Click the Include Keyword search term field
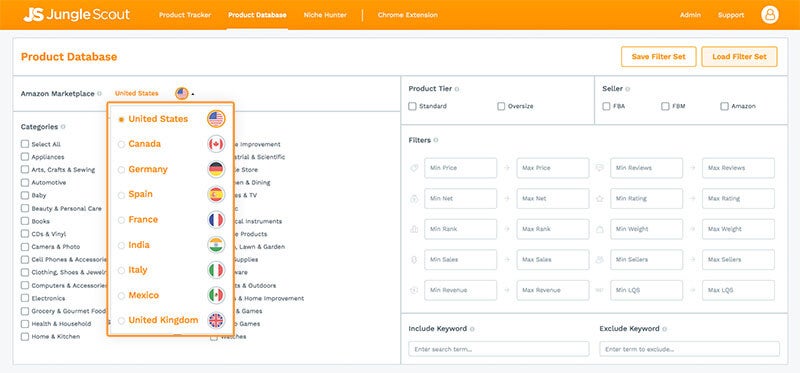800x373 pixels. (x=499, y=349)
